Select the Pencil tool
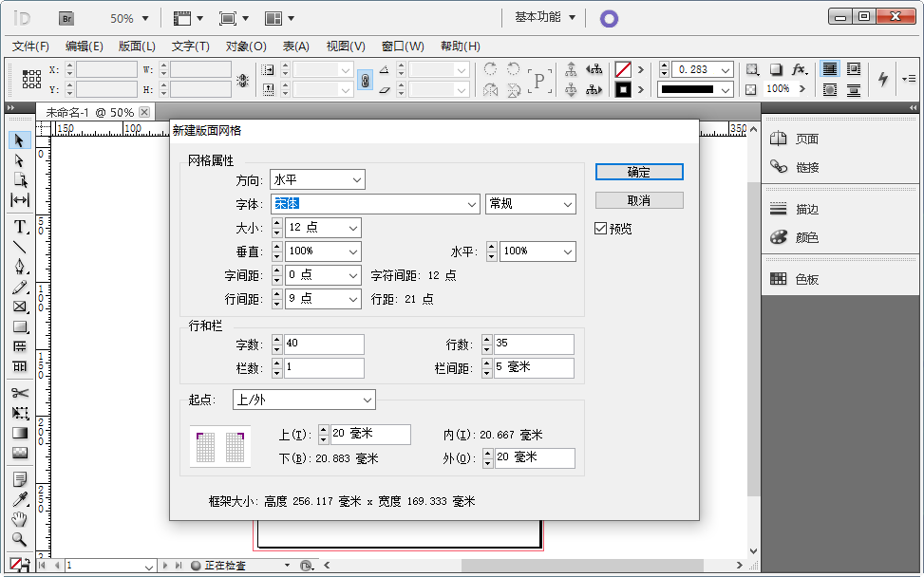 (x=19, y=287)
